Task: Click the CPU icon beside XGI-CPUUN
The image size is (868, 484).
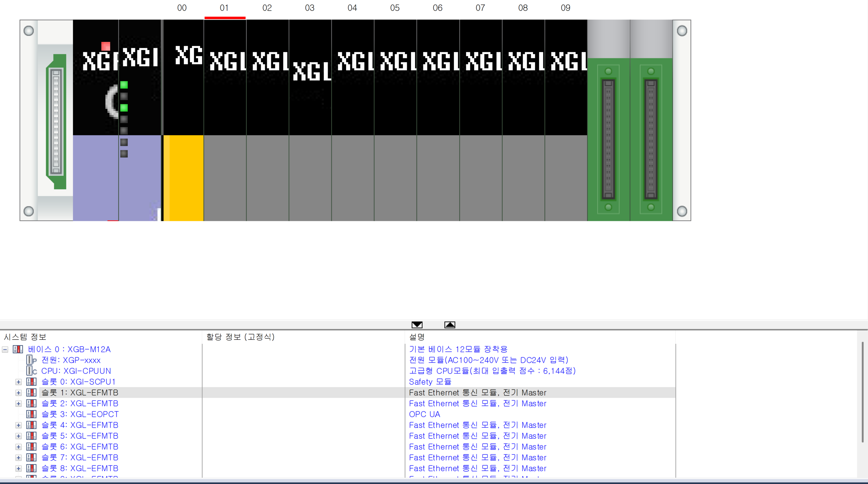Action: click(x=31, y=371)
